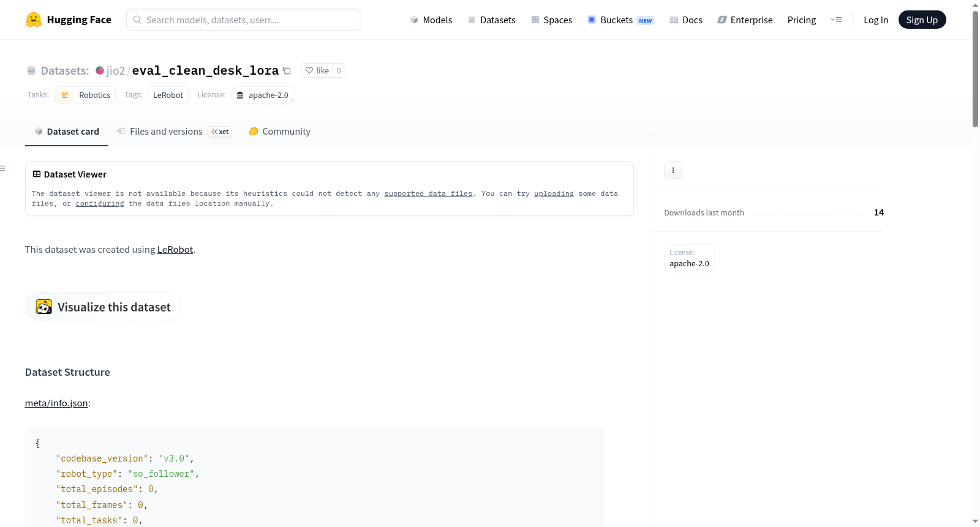Click the Dataset Structure heading
Image resolution: width=980 pixels, height=527 pixels.
pos(67,372)
